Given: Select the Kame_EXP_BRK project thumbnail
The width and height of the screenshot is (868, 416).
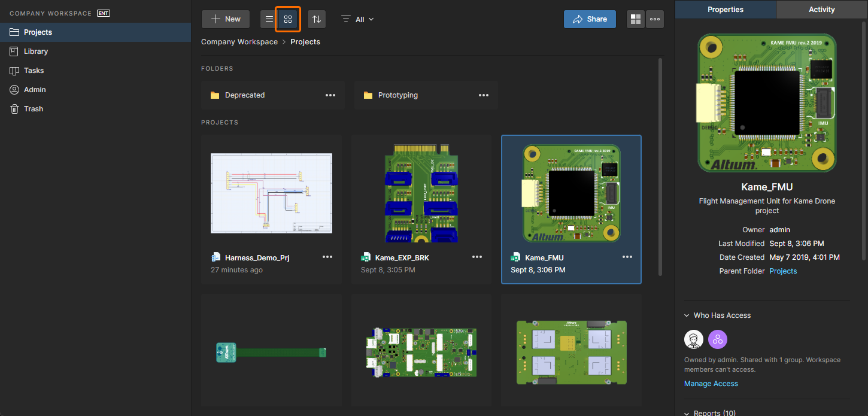Looking at the screenshot, I should coord(421,193).
